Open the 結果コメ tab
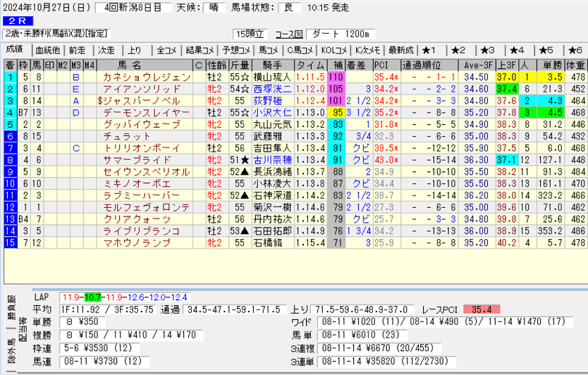The image size is (588, 375). coord(200,50)
